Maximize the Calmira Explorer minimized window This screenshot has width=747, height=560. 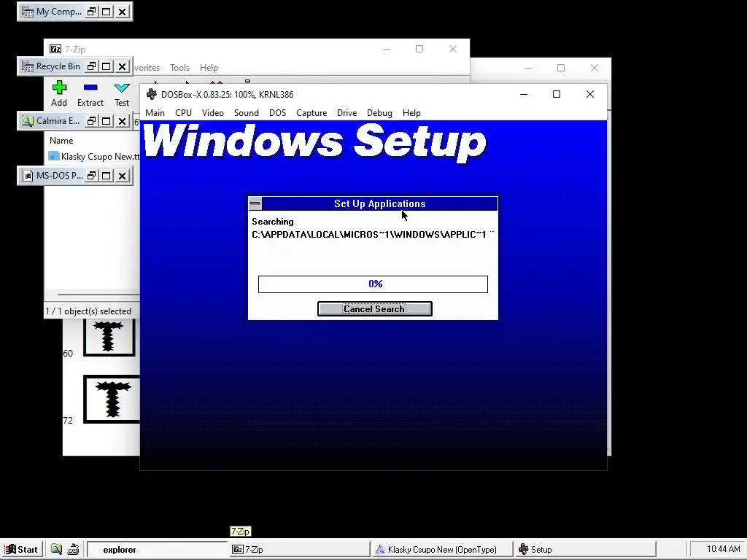(x=107, y=121)
